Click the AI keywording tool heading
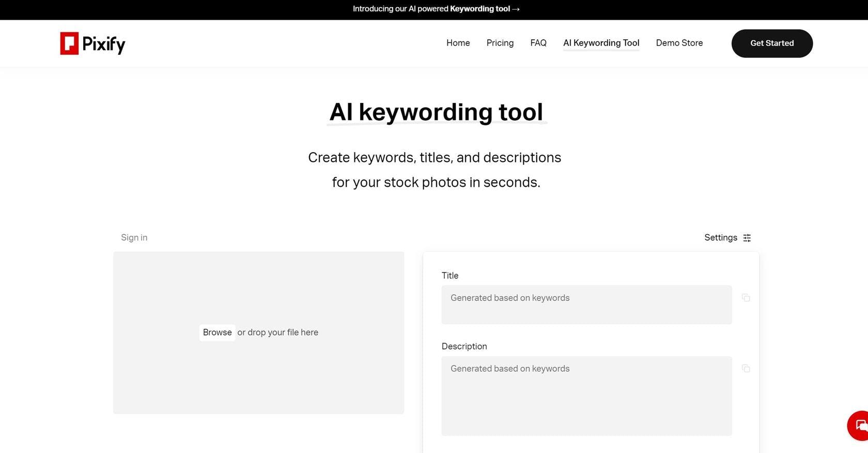 [437, 112]
